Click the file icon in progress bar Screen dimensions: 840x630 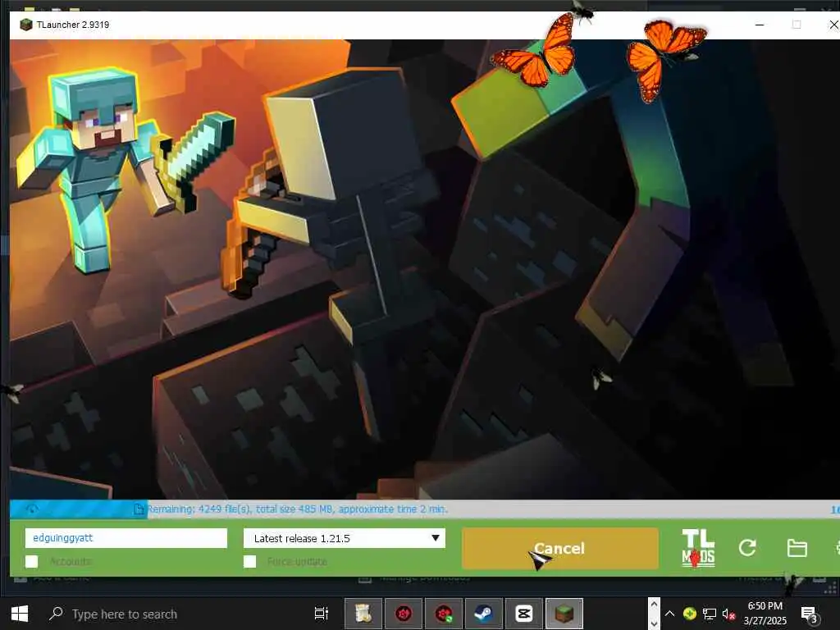tap(139, 509)
